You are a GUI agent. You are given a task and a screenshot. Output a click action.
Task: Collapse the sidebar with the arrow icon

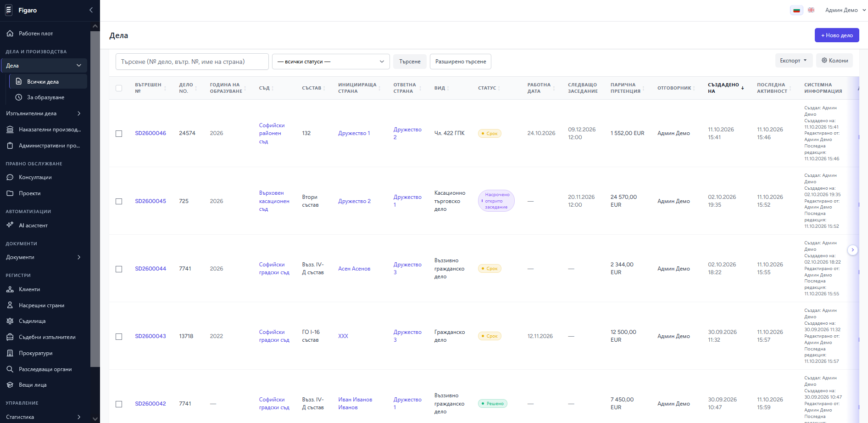(x=91, y=10)
